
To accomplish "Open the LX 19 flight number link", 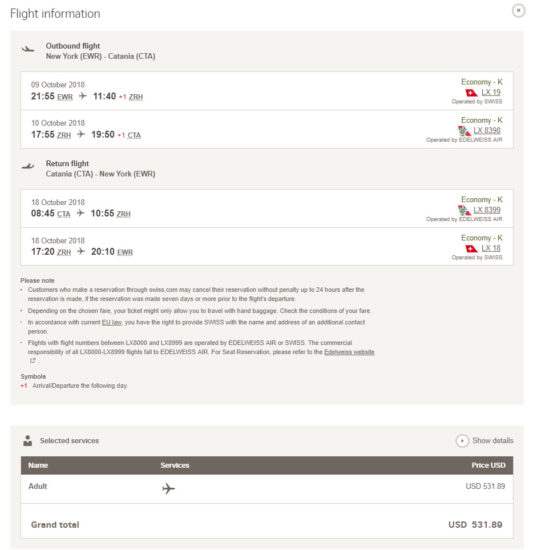I will pyautogui.click(x=491, y=93).
